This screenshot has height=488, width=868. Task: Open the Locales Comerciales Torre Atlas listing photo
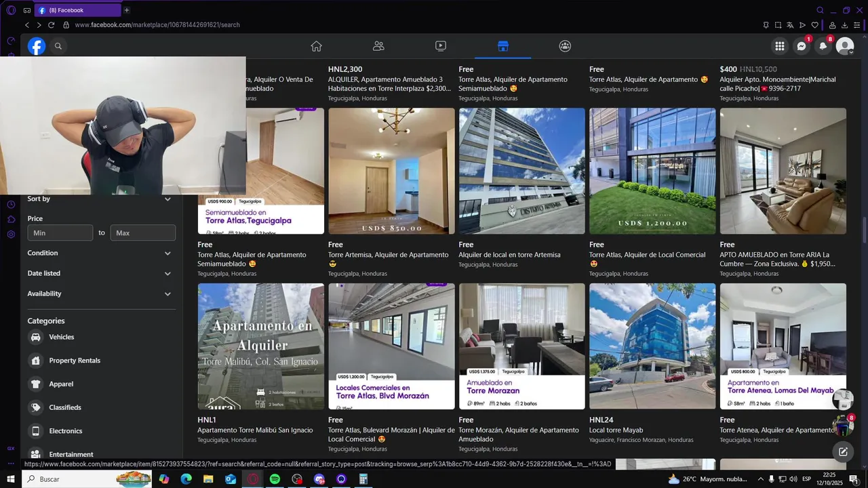coord(391,346)
